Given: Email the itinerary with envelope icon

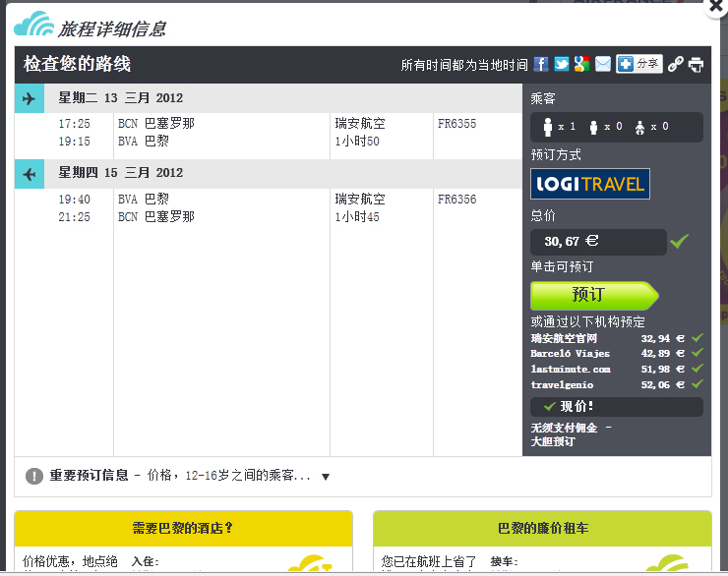Looking at the screenshot, I should click(603, 64).
